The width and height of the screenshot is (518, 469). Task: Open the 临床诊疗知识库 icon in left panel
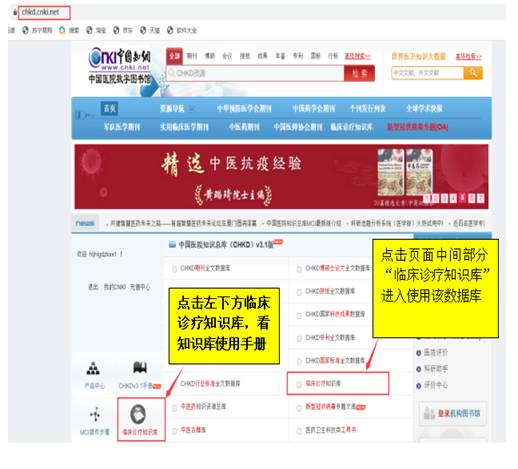[138, 414]
